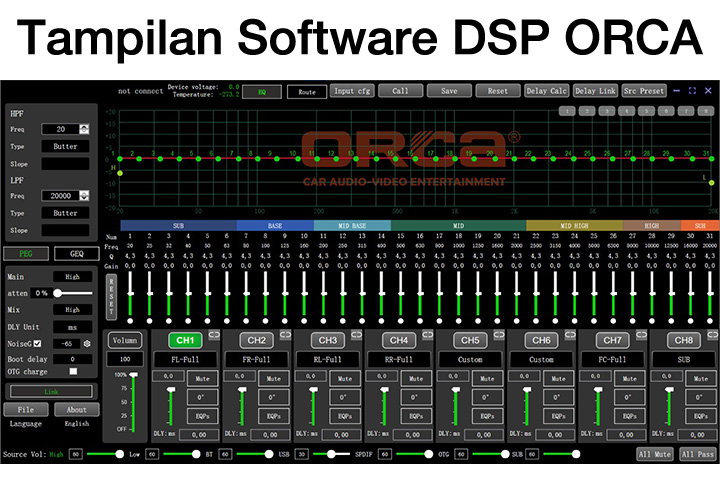The width and height of the screenshot is (720, 480).
Task: Click the Delay Calc button
Action: click(x=546, y=91)
